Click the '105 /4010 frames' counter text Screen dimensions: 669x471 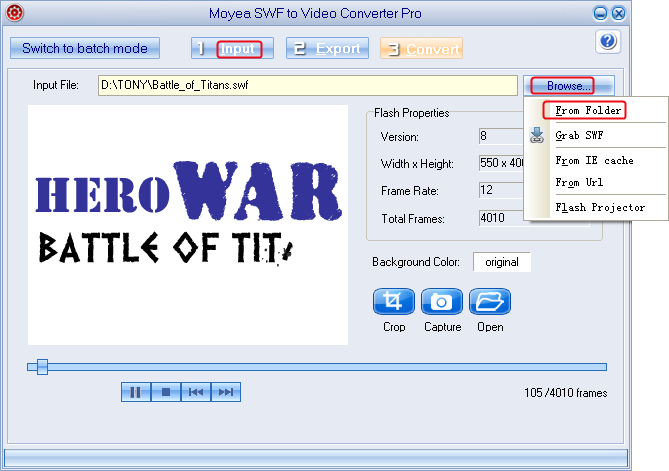tap(565, 392)
